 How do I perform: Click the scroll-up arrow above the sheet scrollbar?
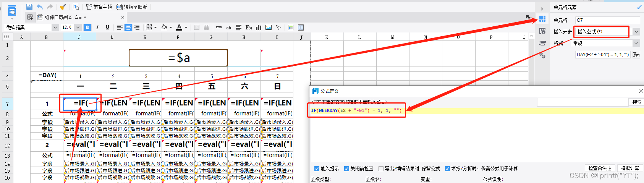531,36
